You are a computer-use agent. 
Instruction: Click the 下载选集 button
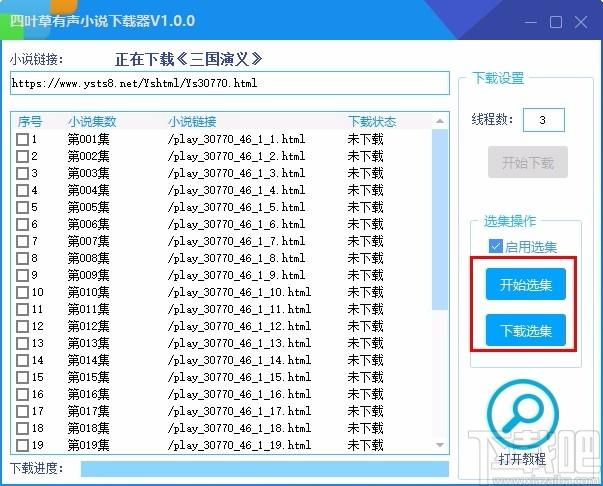click(x=526, y=330)
